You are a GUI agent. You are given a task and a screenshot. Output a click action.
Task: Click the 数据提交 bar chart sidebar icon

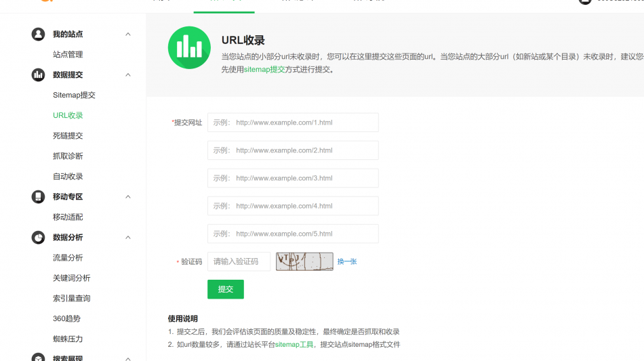point(38,75)
